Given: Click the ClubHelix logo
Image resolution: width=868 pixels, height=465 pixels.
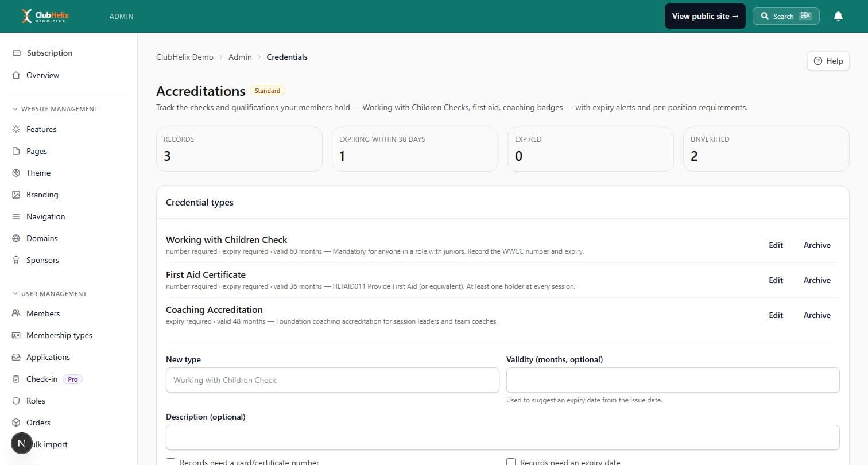Looking at the screenshot, I should tap(45, 16).
